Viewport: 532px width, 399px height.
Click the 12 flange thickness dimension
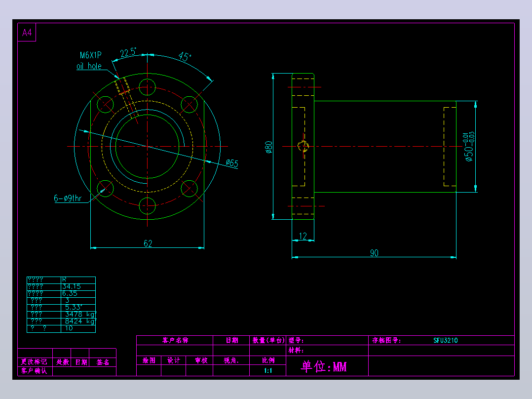(303, 236)
